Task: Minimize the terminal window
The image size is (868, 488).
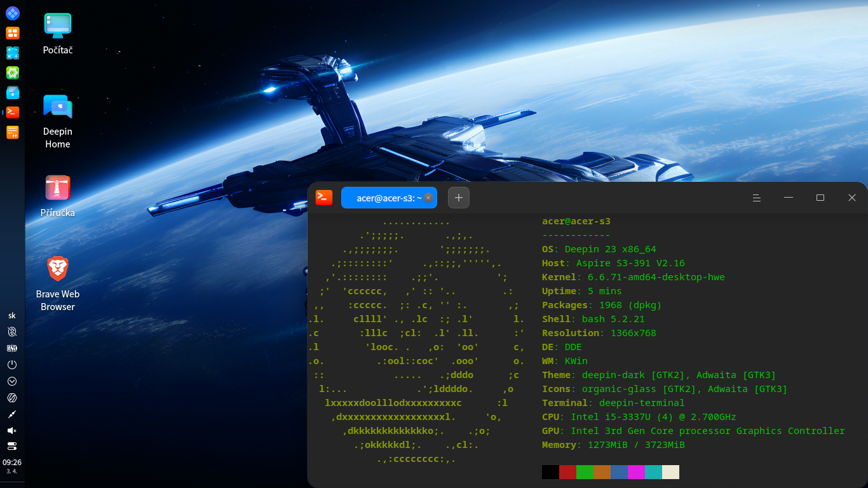Action: (x=789, y=198)
